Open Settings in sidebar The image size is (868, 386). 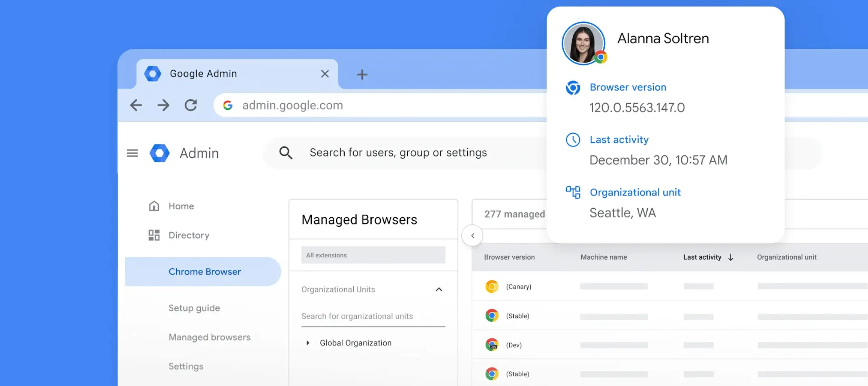coord(186,366)
